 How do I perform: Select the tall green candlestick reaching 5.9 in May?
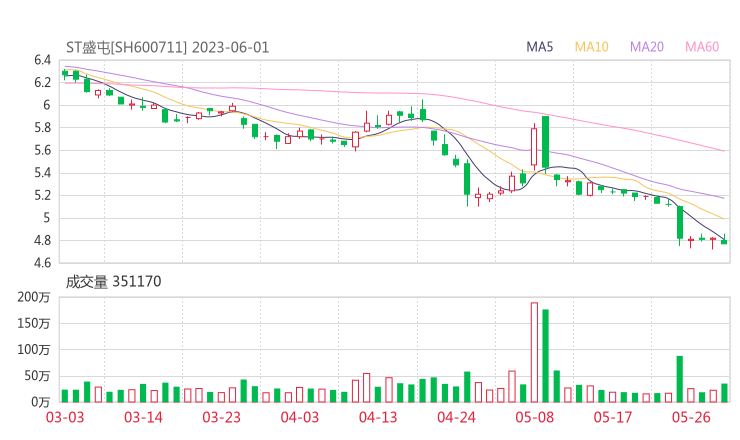click(x=546, y=143)
